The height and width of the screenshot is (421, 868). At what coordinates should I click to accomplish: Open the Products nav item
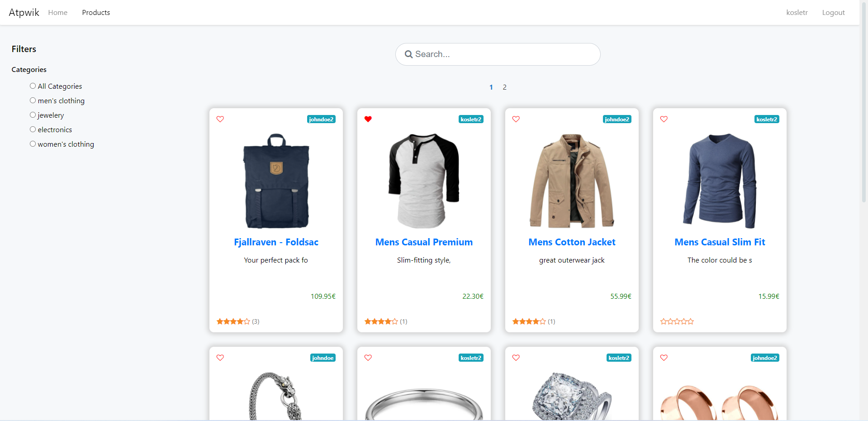tap(96, 13)
